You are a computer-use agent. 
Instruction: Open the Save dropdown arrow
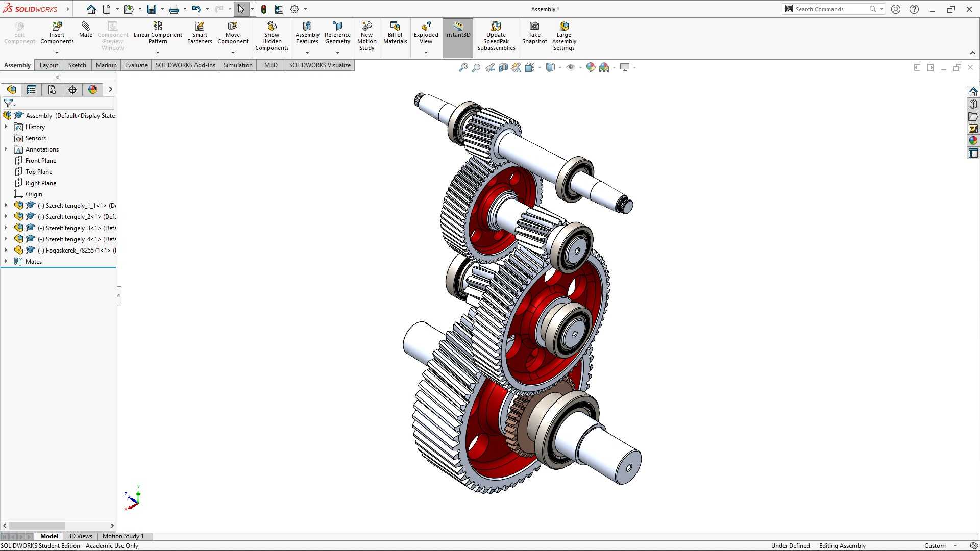(x=162, y=9)
